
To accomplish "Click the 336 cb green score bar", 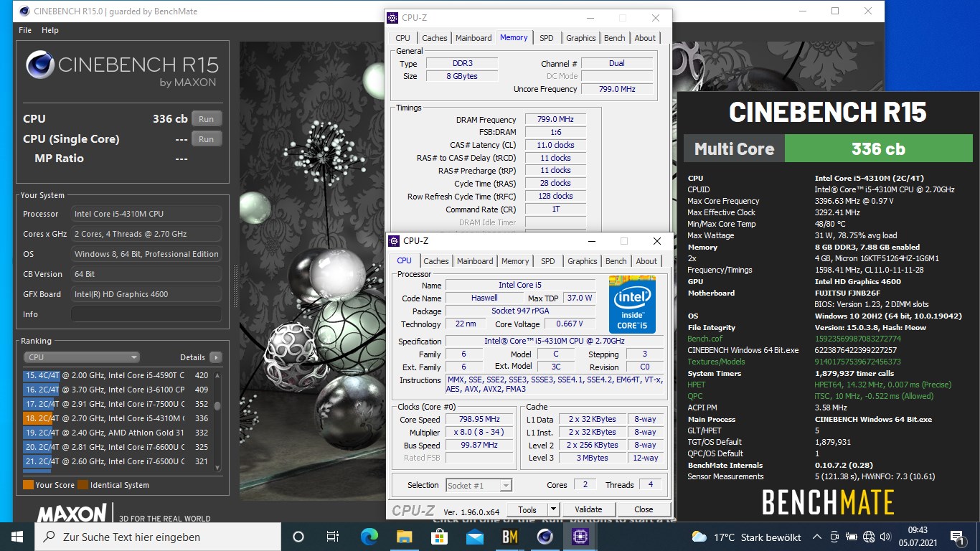I will coord(878,149).
